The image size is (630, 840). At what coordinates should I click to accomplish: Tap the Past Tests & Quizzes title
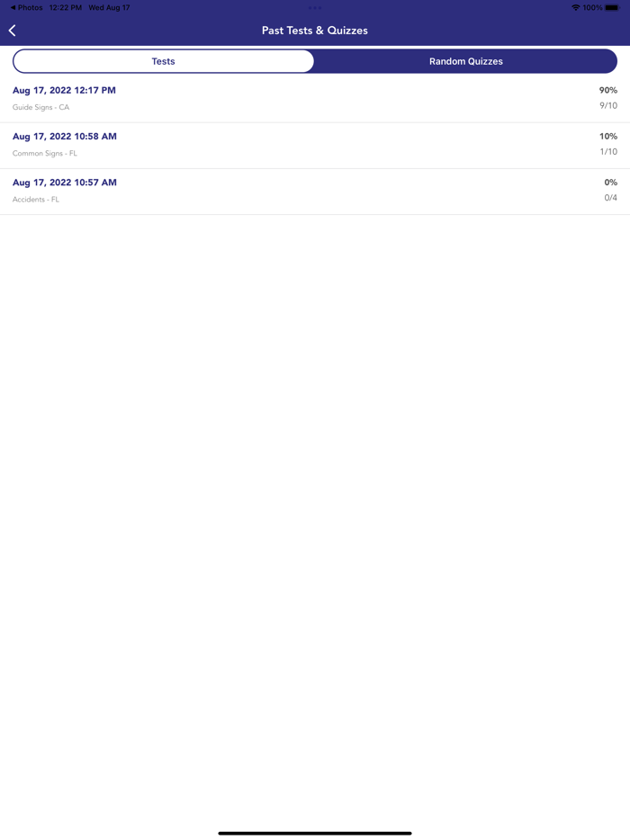point(315,31)
